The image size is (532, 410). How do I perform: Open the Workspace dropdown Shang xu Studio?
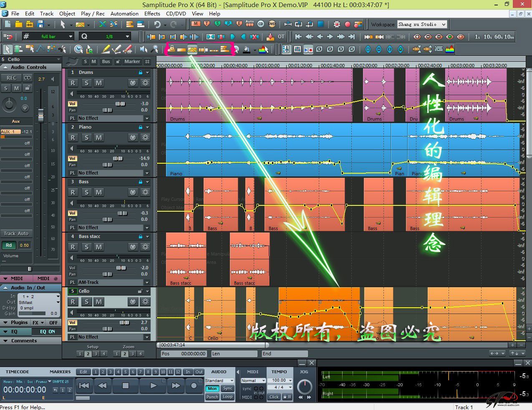(x=422, y=25)
